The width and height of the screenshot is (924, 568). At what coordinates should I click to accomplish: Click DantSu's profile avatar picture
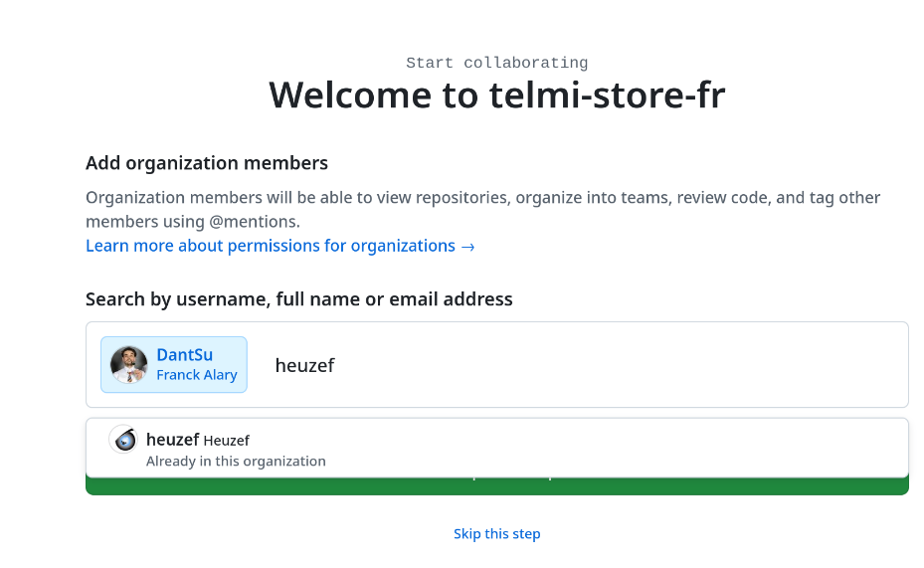[x=129, y=365]
